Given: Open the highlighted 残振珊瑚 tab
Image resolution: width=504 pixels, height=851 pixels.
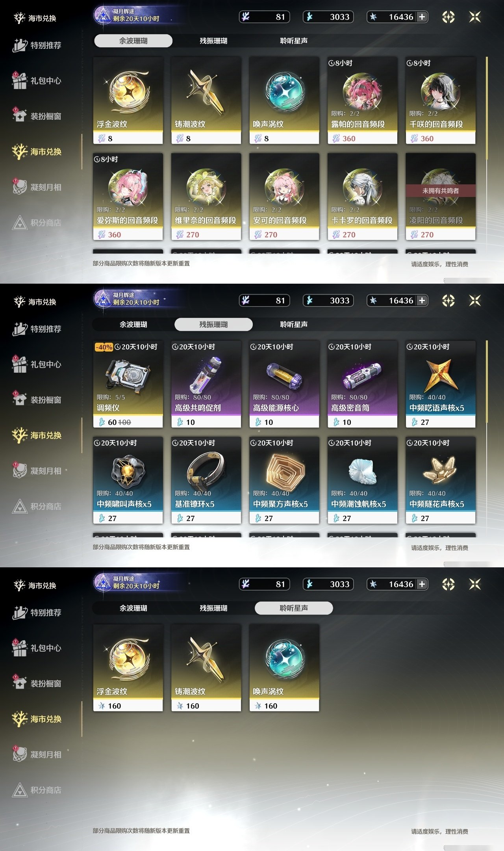Looking at the screenshot, I should [213, 324].
